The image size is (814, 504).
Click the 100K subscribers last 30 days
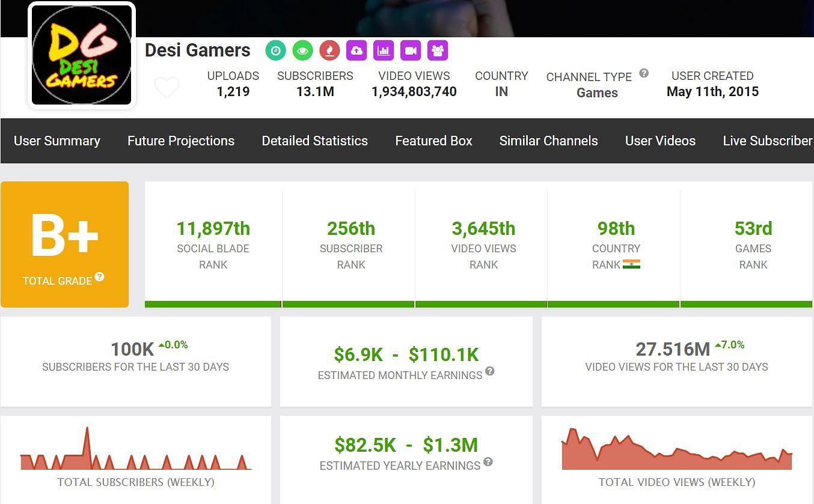click(132, 349)
